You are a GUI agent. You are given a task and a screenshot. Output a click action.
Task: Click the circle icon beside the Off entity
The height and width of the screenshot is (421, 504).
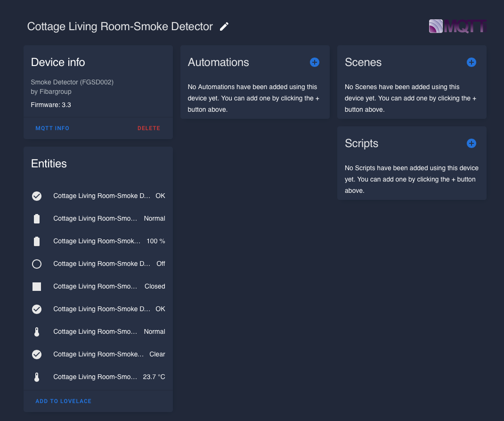[x=37, y=264]
